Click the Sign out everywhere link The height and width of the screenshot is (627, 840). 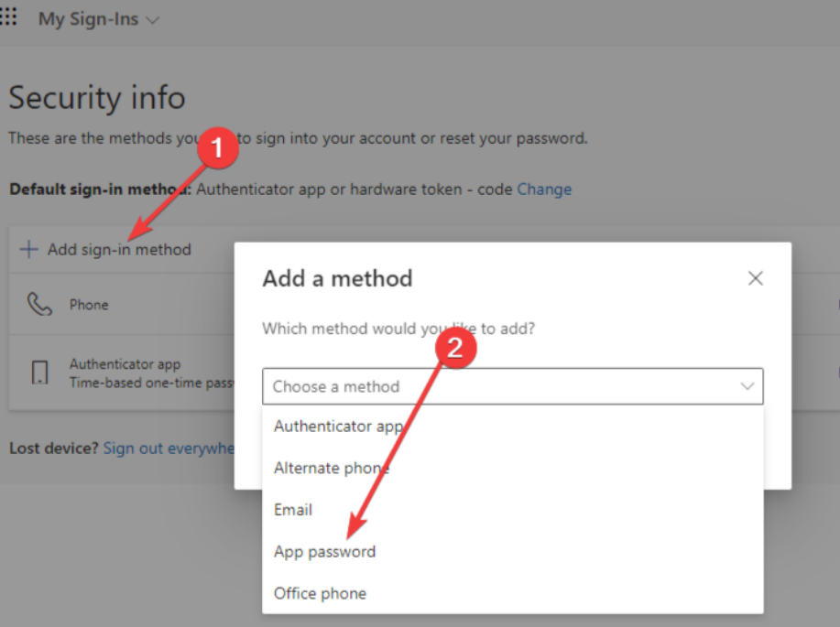169,449
